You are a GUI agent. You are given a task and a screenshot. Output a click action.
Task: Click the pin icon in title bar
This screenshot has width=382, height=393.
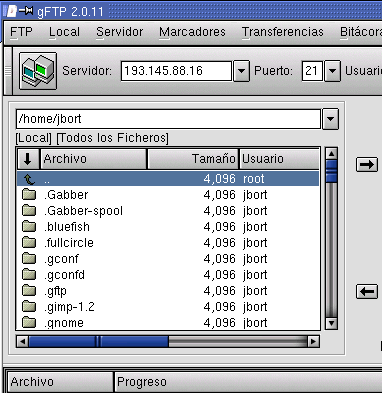pos(26,11)
